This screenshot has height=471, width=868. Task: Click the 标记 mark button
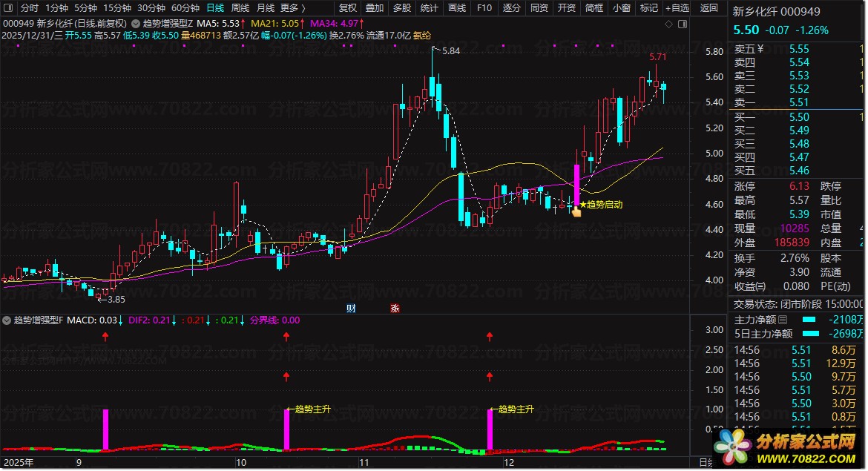(649, 7)
